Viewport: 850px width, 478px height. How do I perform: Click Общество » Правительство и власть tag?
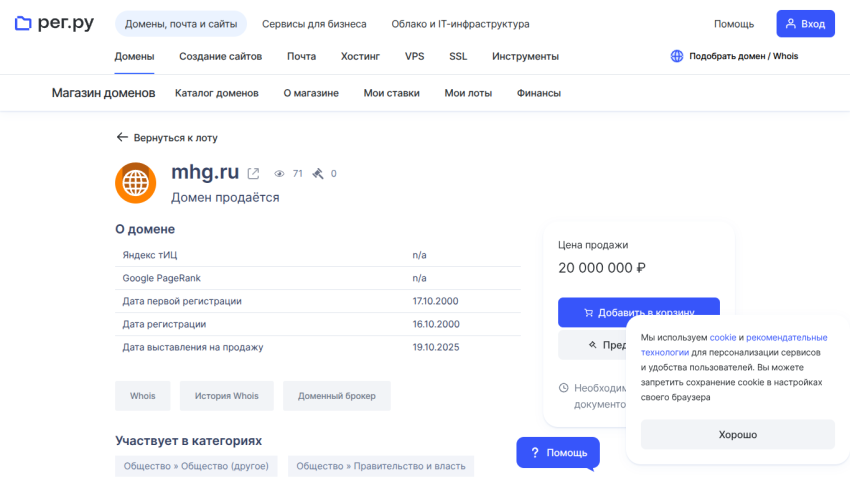(x=381, y=466)
